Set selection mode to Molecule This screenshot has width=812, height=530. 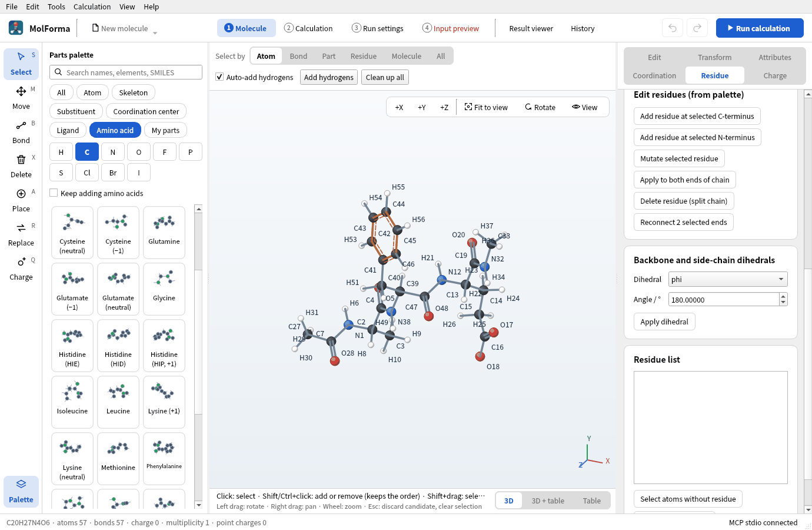pos(407,56)
